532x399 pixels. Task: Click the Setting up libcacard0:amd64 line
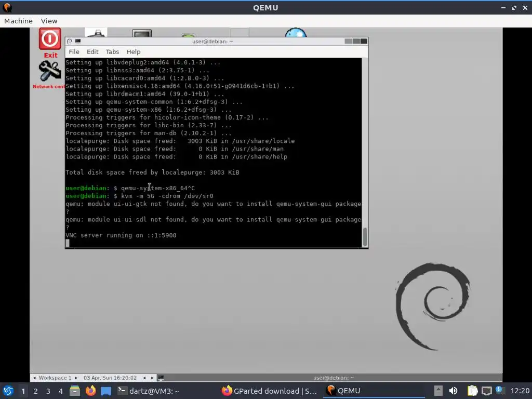tap(144, 78)
